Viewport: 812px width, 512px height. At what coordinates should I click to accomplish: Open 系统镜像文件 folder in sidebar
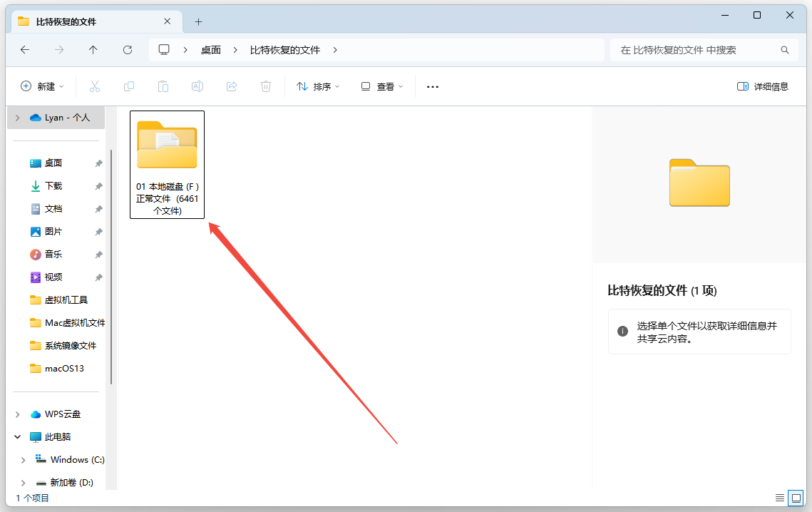click(63, 346)
